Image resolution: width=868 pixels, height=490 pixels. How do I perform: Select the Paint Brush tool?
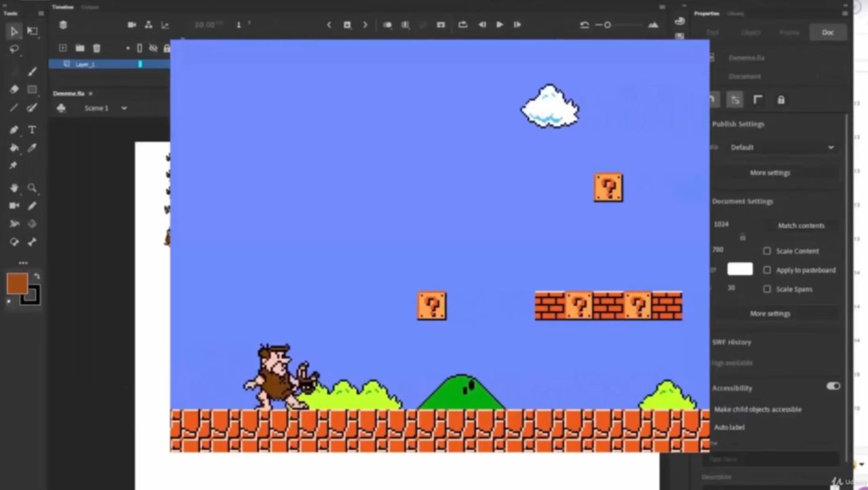32,108
